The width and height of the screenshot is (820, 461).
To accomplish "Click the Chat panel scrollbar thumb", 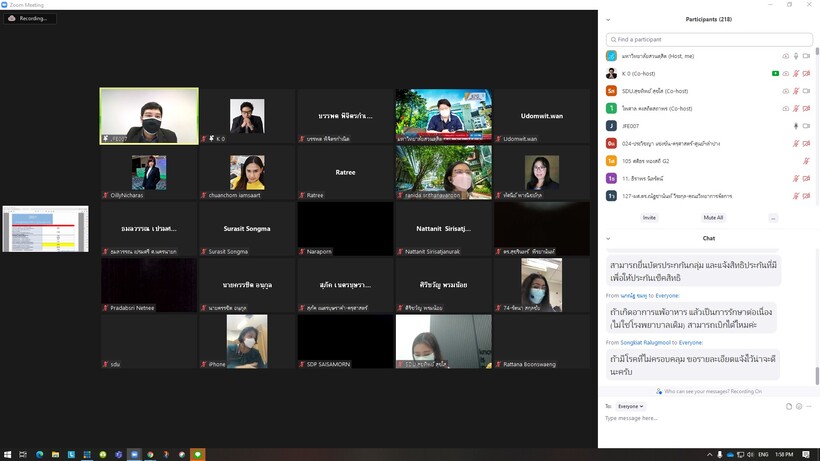I will (x=817, y=376).
